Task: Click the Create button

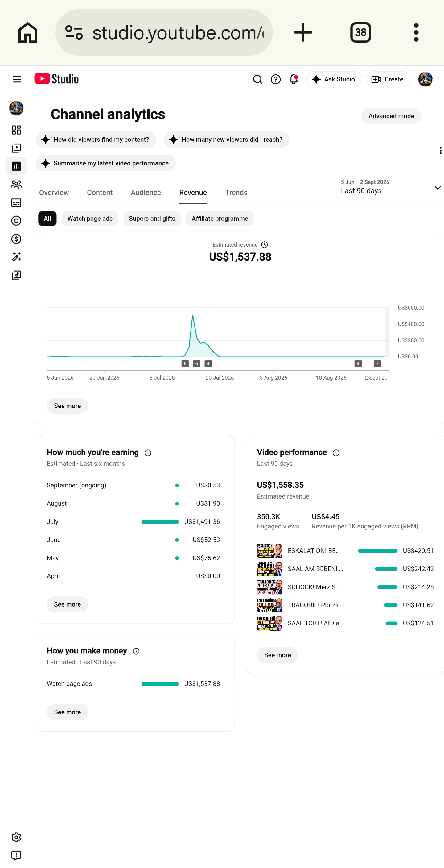Action: [388, 79]
